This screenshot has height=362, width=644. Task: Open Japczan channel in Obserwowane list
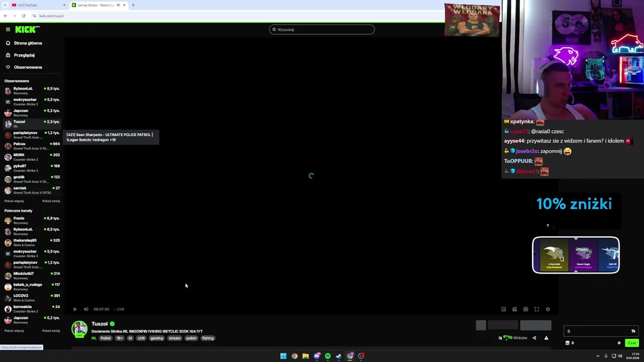32,113
